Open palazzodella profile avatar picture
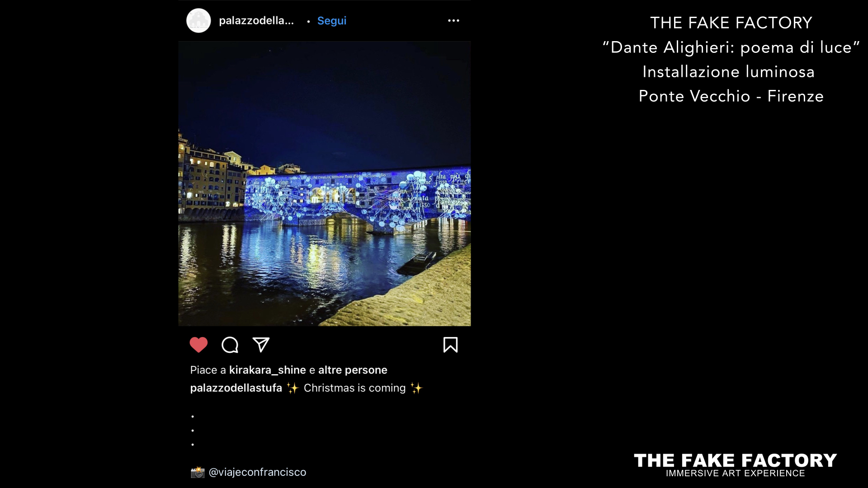This screenshot has width=868, height=488. (x=198, y=21)
